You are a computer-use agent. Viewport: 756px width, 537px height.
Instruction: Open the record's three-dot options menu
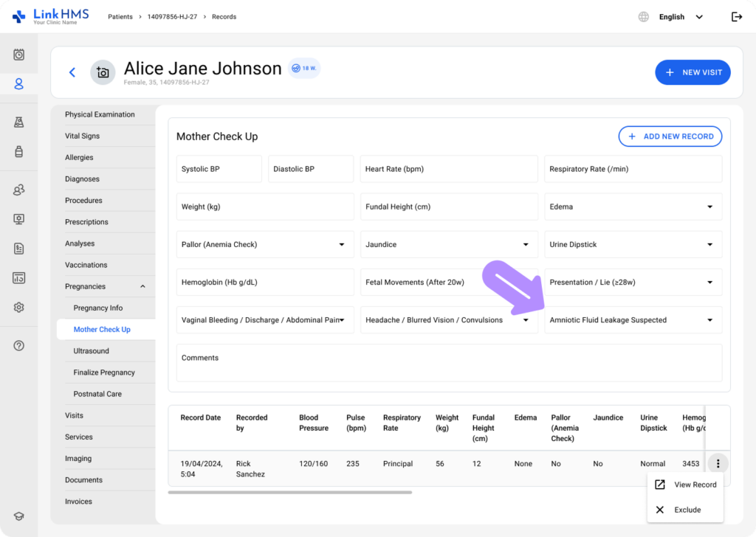(x=718, y=464)
